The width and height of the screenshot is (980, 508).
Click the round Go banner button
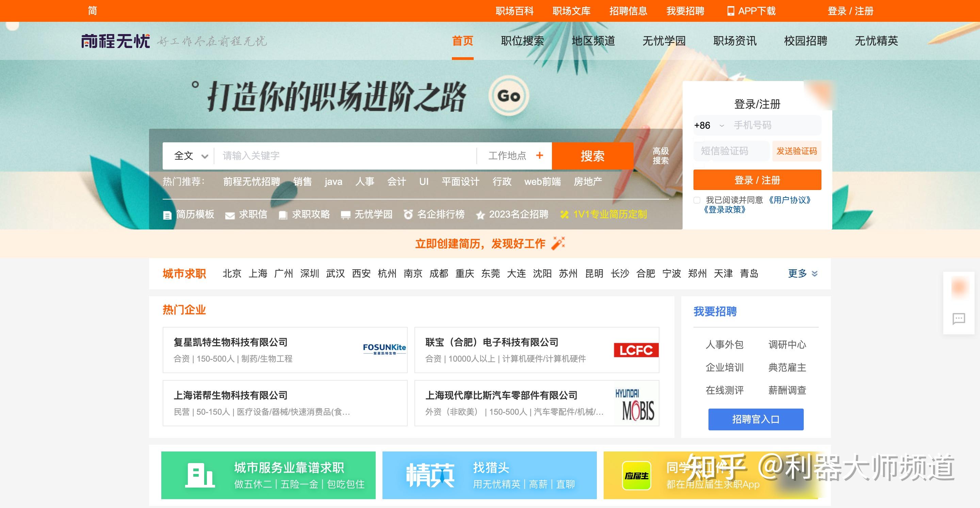tap(509, 96)
